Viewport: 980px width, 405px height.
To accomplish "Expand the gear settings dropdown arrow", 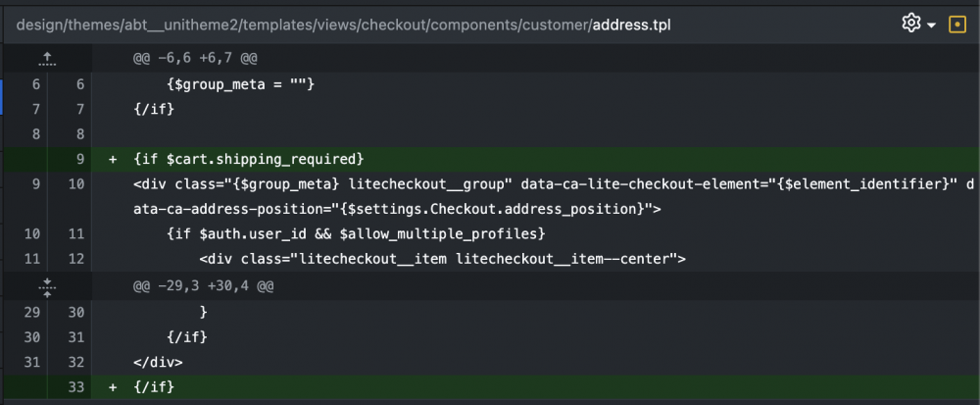I will [931, 25].
